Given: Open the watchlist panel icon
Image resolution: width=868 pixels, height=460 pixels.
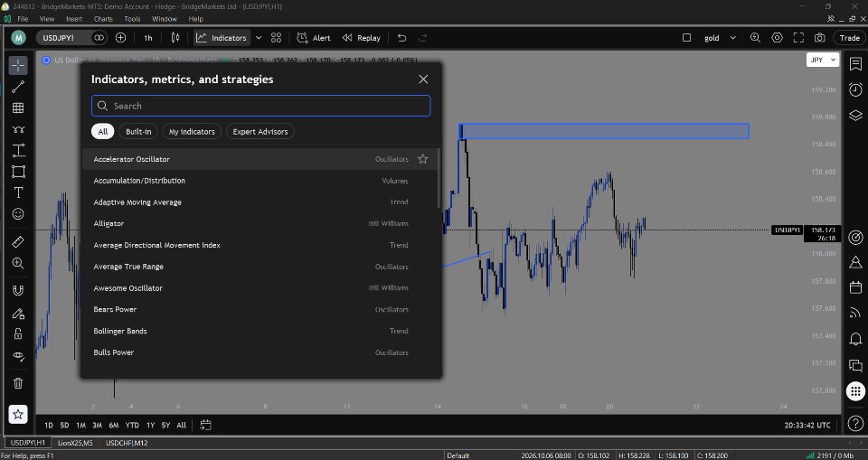Looking at the screenshot, I should point(856,63).
